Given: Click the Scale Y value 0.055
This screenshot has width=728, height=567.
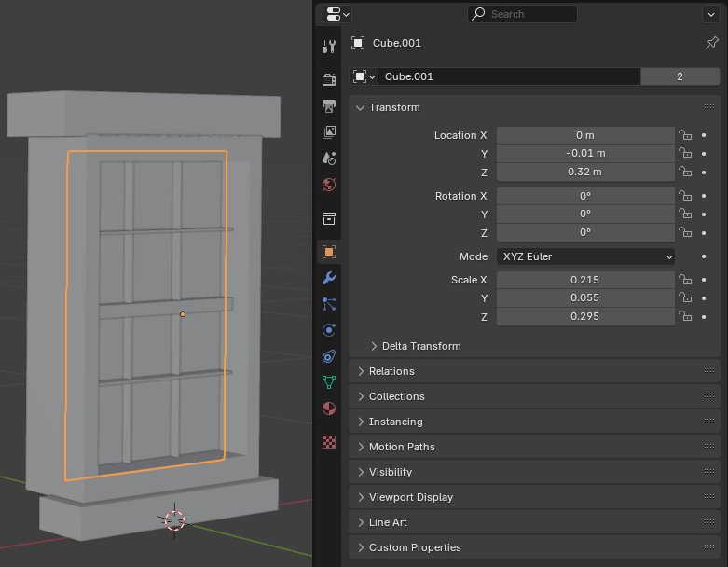Looking at the screenshot, I should pyautogui.click(x=585, y=298).
